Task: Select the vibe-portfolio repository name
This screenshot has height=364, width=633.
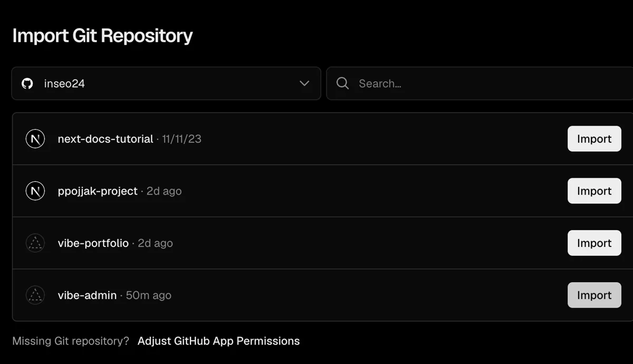Action: (x=93, y=243)
